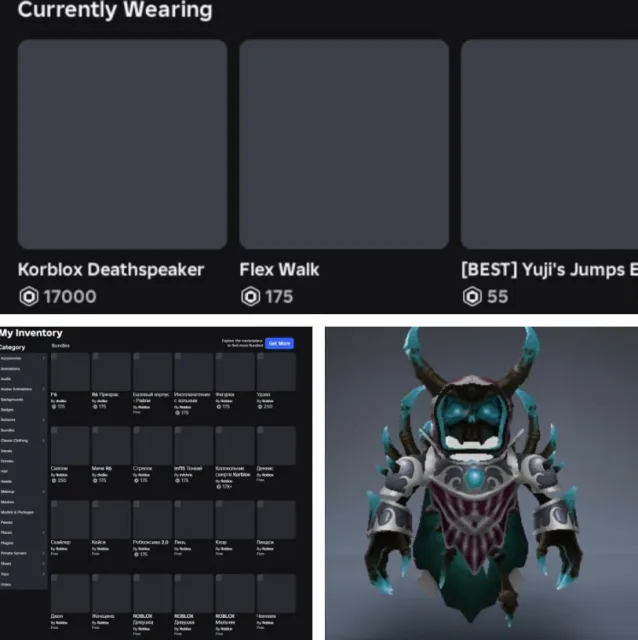The image size is (638, 640).
Task: Click the Robux icon beside 55
Action: [472, 296]
